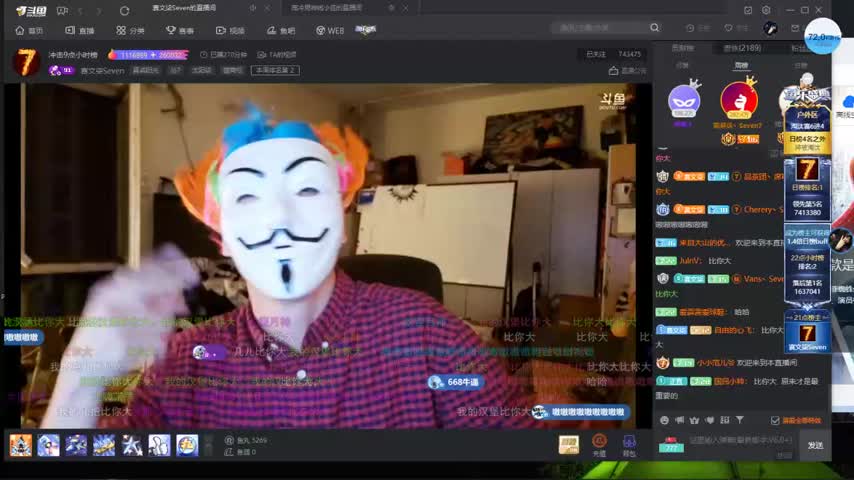
Task: Click the seventh round gift icon
Action: [187, 445]
